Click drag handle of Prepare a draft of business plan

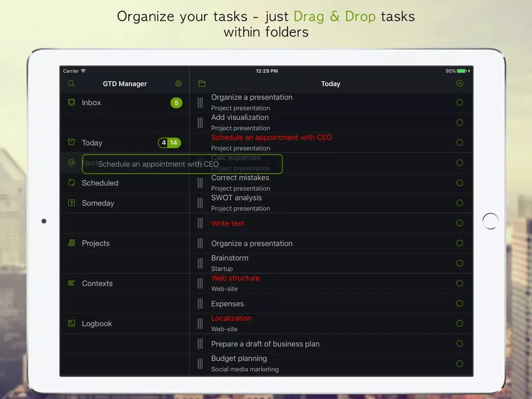200,344
